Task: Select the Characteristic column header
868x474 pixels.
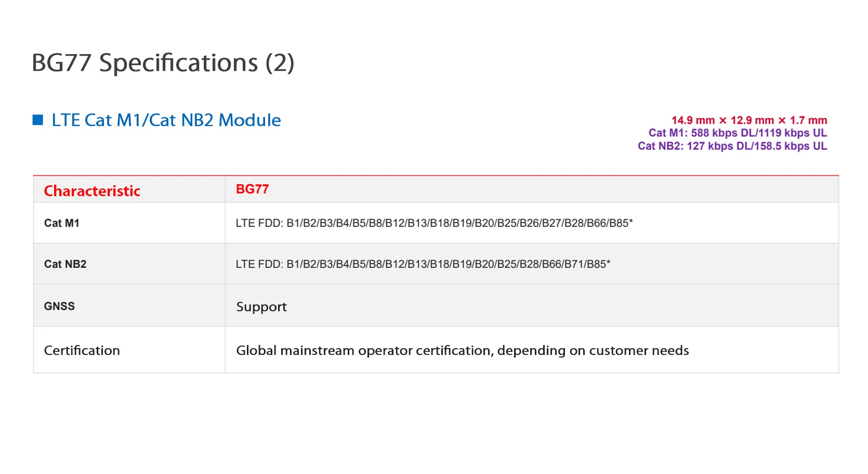Action: pyautogui.click(x=92, y=191)
